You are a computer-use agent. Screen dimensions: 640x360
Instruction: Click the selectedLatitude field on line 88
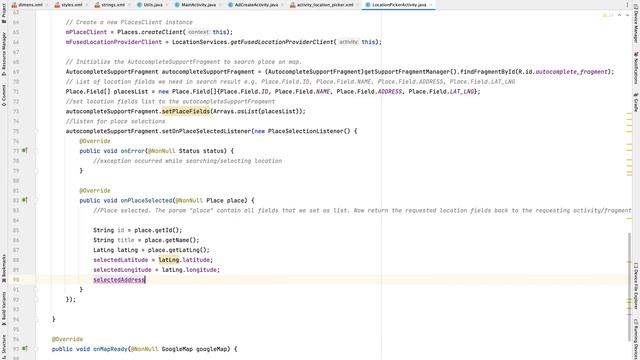pyautogui.click(x=120, y=260)
